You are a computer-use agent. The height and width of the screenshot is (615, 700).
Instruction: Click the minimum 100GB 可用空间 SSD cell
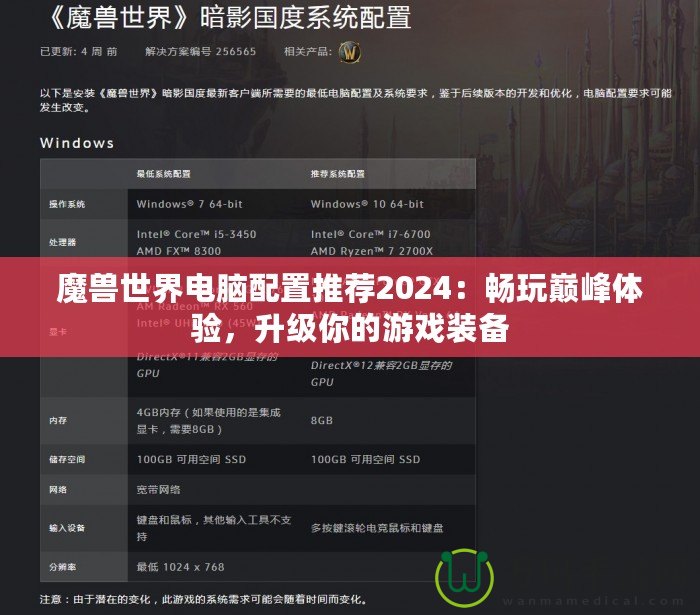191,459
